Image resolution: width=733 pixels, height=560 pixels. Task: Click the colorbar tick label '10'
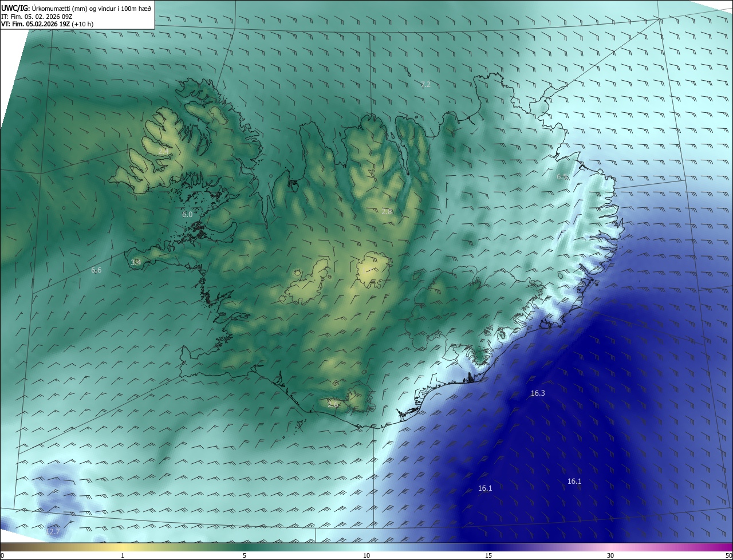coord(366,555)
